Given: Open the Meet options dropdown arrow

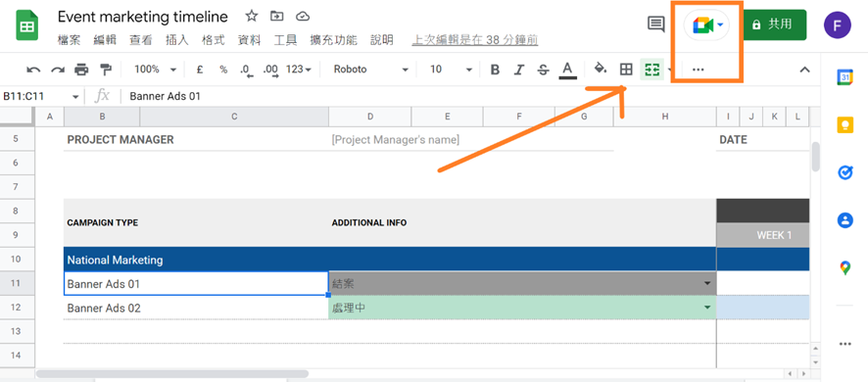Looking at the screenshot, I should coord(720,24).
